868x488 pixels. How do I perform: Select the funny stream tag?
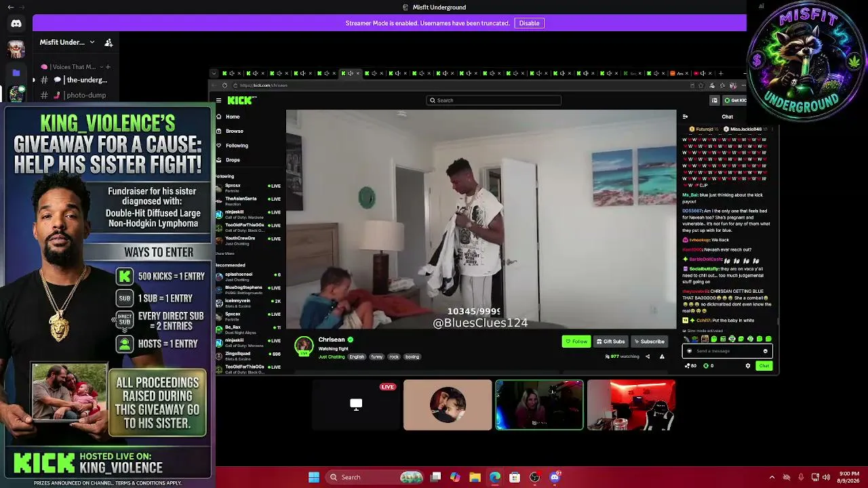pyautogui.click(x=376, y=357)
